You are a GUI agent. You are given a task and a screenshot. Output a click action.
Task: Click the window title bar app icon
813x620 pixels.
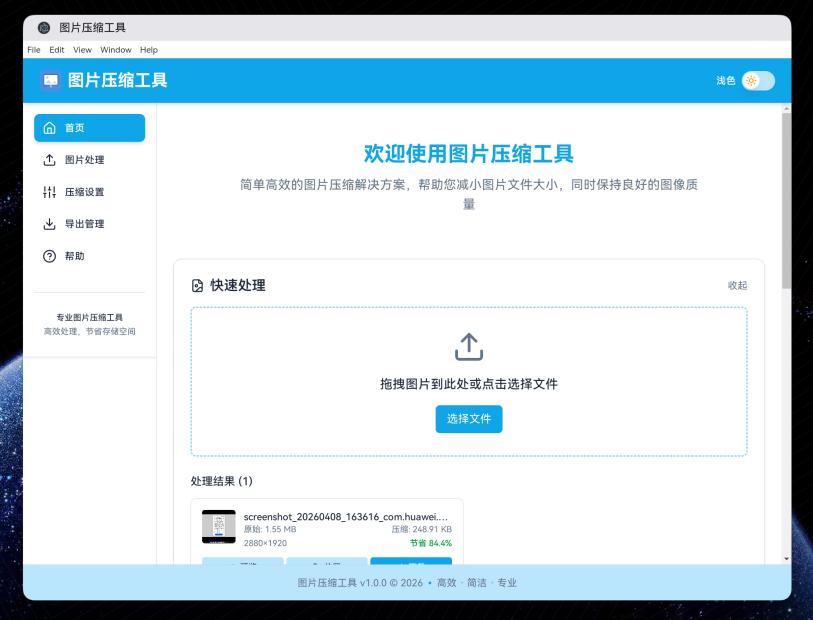44,28
